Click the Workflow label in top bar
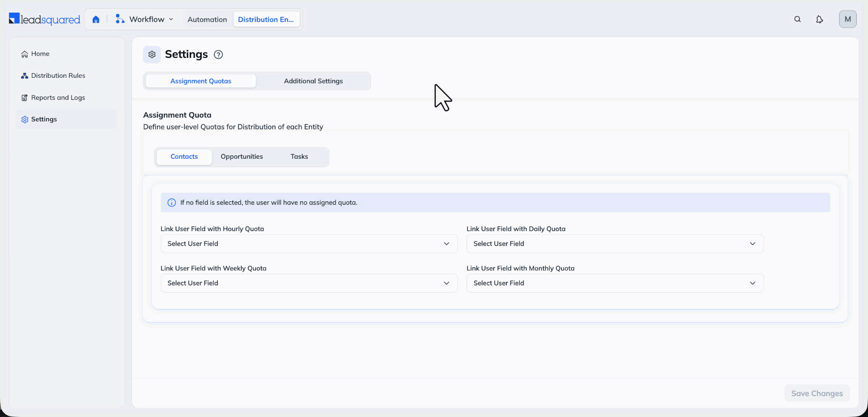The width and height of the screenshot is (868, 417). tap(147, 19)
